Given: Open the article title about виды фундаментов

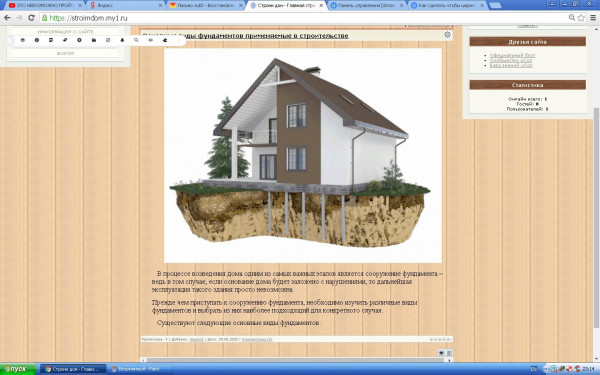Looking at the screenshot, I should [x=245, y=36].
